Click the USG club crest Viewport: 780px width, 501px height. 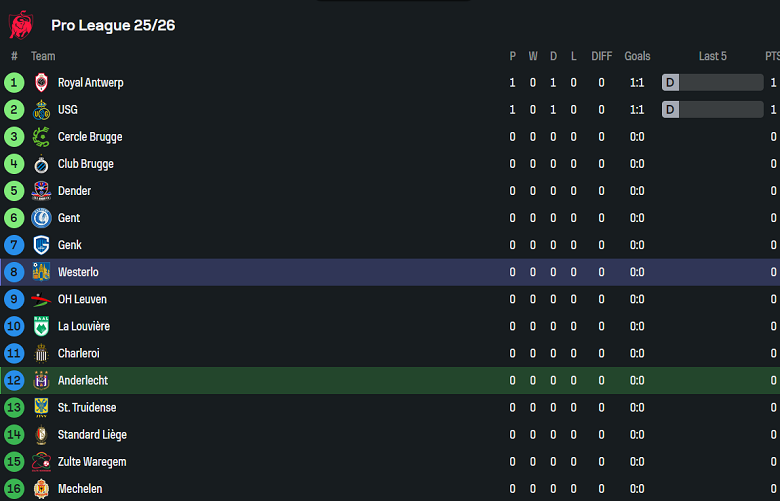click(x=41, y=110)
